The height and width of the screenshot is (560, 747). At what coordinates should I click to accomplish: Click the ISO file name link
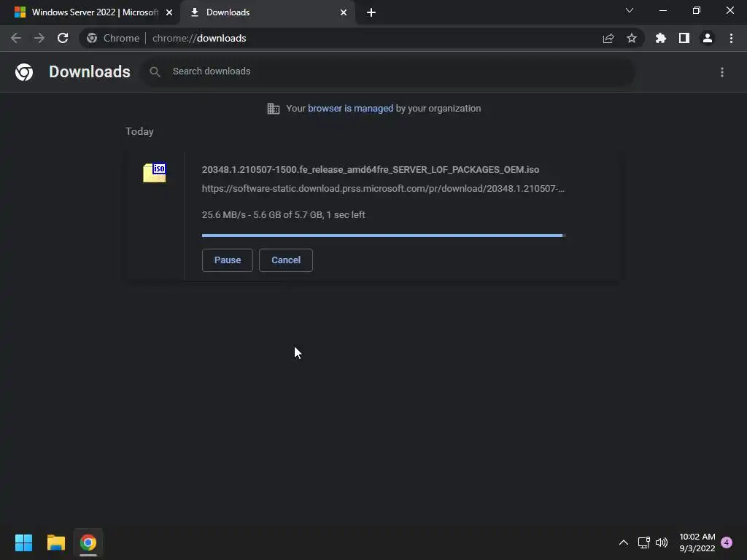[x=371, y=169]
